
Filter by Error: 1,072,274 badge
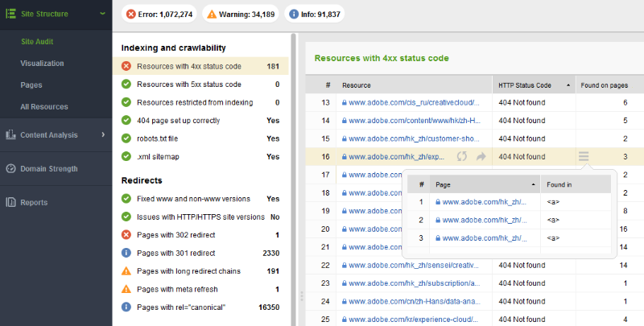point(159,14)
